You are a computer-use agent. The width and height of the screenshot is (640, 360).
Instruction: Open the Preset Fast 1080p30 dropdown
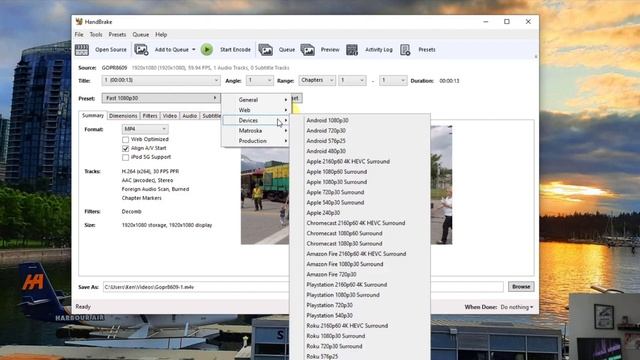point(161,98)
